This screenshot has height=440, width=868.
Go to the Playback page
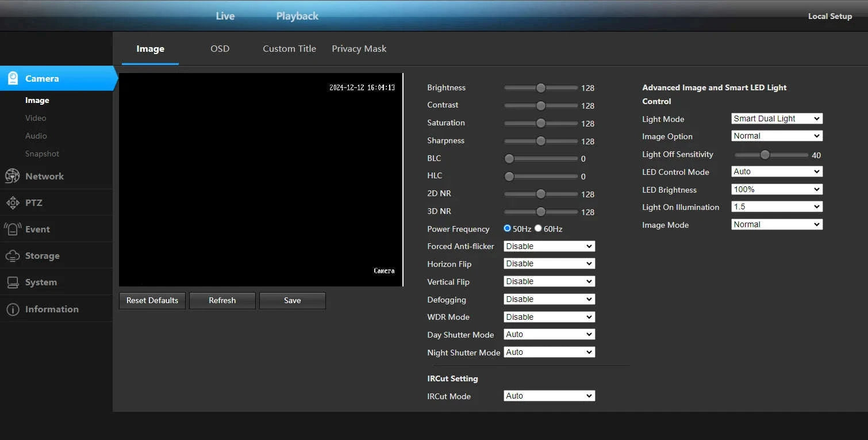click(297, 16)
